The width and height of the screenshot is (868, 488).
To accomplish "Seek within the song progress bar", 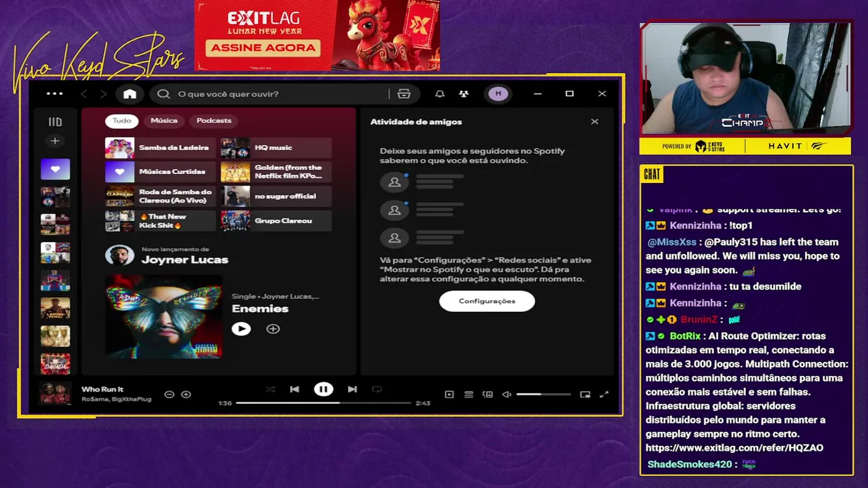I will point(323,403).
